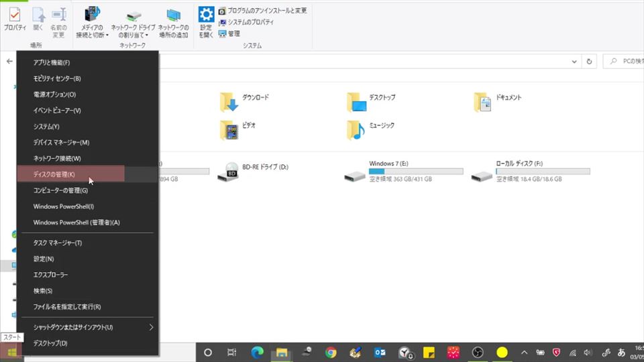Click the システムのプロパティ button
Image resolution: width=644 pixels, height=362 pixels.
point(246,22)
